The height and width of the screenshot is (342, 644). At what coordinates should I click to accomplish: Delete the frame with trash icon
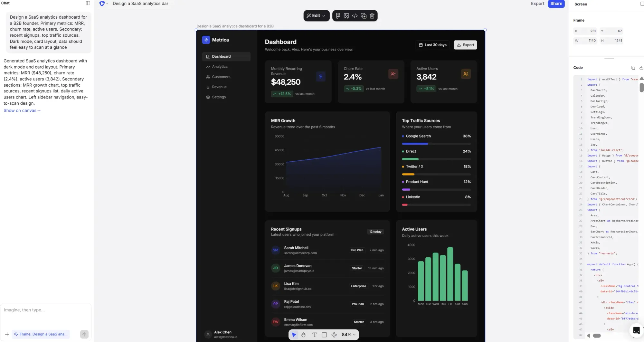(372, 15)
